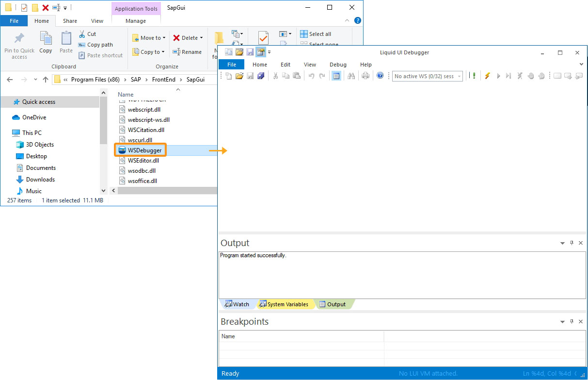Click Rename in Explorer ribbon

(x=187, y=52)
